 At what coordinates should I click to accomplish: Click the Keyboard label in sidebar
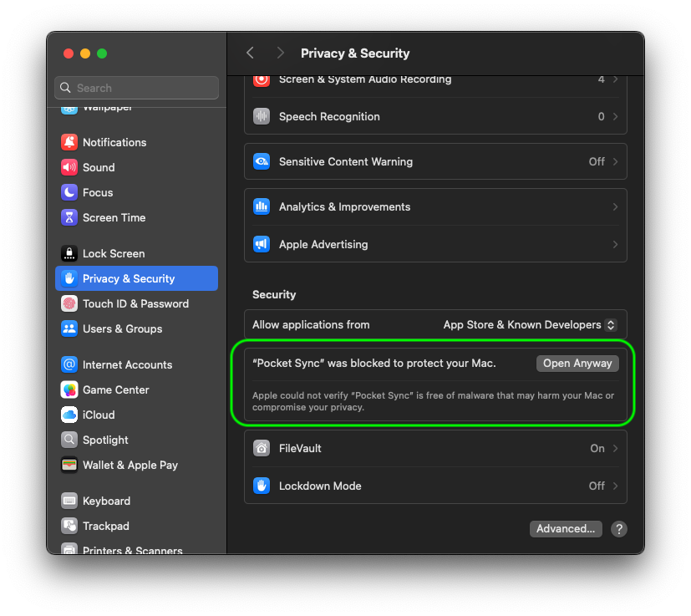pyautogui.click(x=107, y=501)
